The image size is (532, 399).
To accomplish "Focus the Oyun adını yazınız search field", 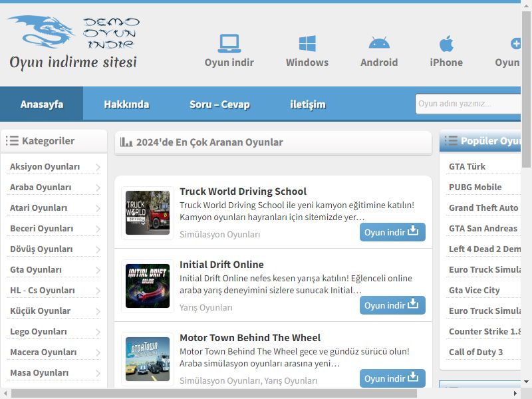I will pyautogui.click(x=468, y=104).
